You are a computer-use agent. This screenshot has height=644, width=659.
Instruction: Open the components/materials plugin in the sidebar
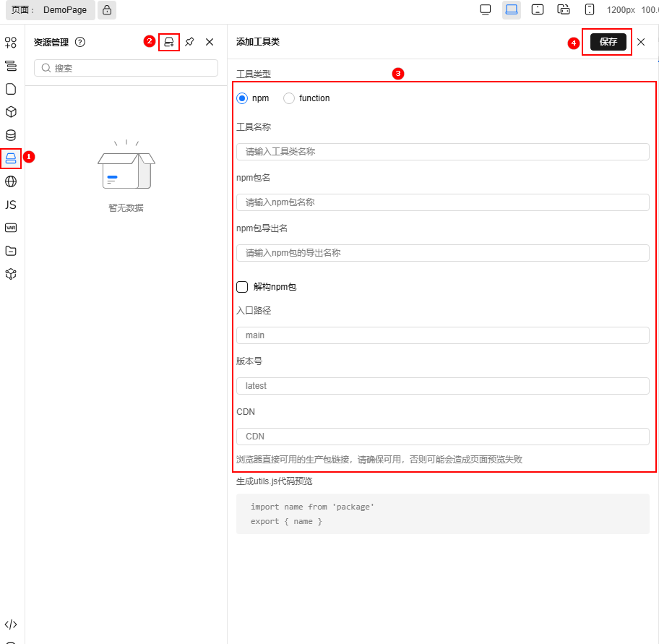click(x=11, y=43)
